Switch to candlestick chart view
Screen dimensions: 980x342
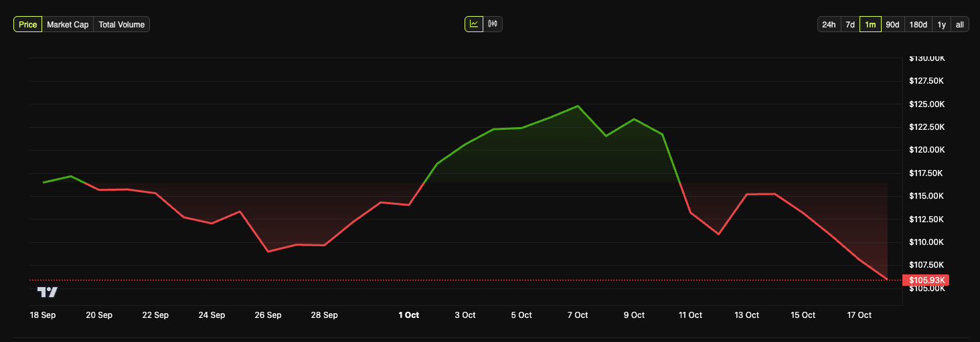pyautogui.click(x=493, y=24)
